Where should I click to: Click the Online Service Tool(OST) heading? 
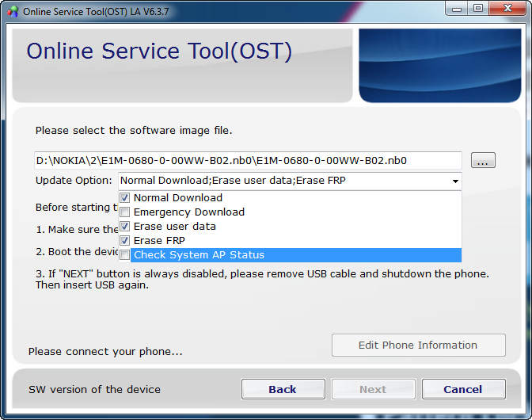tap(159, 52)
